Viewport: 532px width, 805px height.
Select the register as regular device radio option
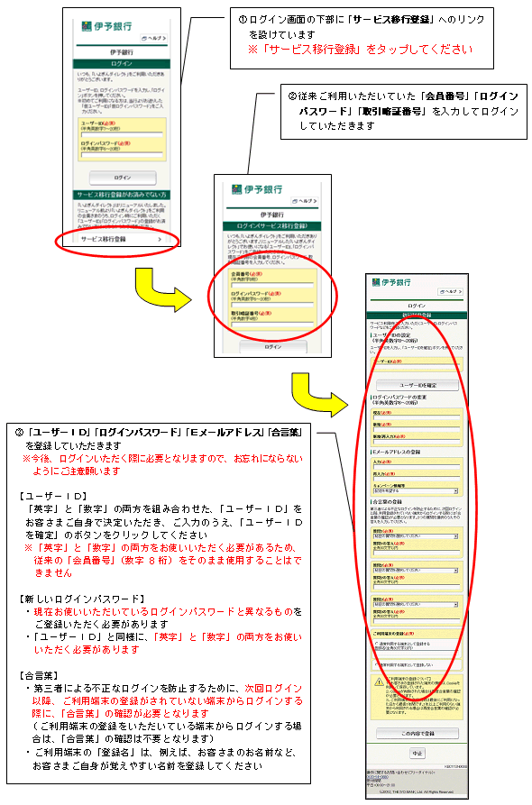tap(375, 644)
